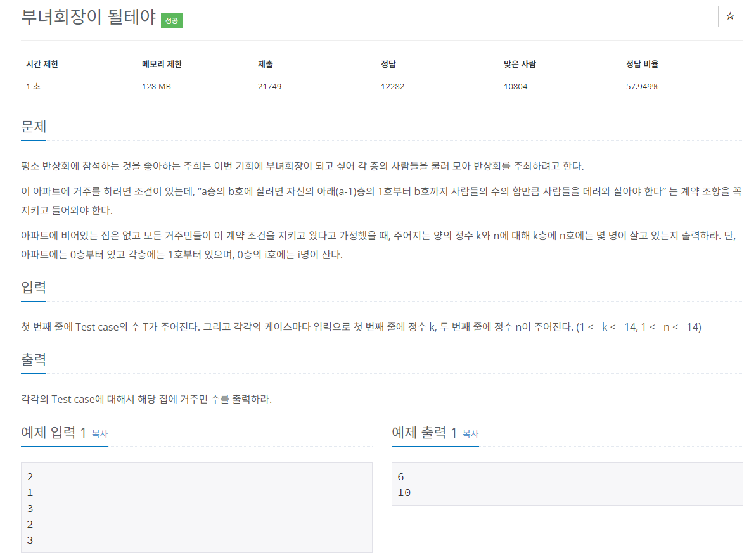Click the output description starting 각각의 Test case에
This screenshot has width=756, height=560.
pos(146,399)
